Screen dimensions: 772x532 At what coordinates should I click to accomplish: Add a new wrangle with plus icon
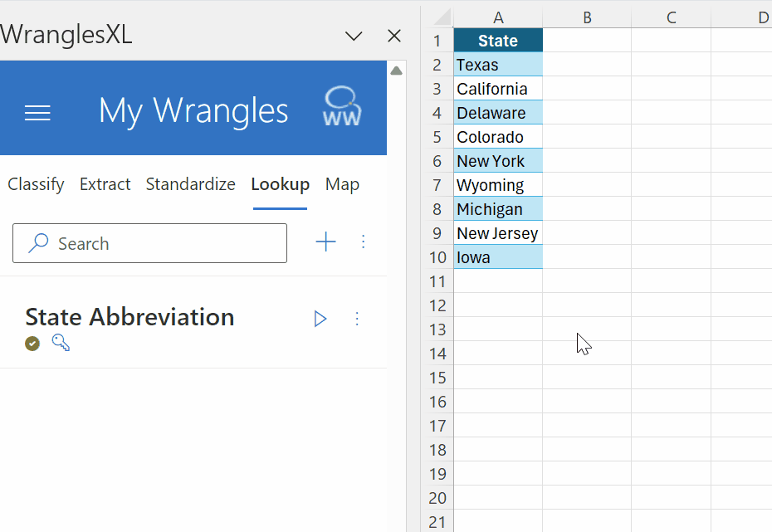coord(325,242)
